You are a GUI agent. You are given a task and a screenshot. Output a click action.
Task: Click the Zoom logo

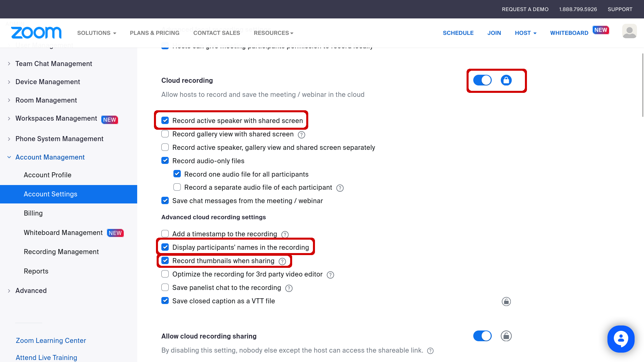click(x=36, y=33)
